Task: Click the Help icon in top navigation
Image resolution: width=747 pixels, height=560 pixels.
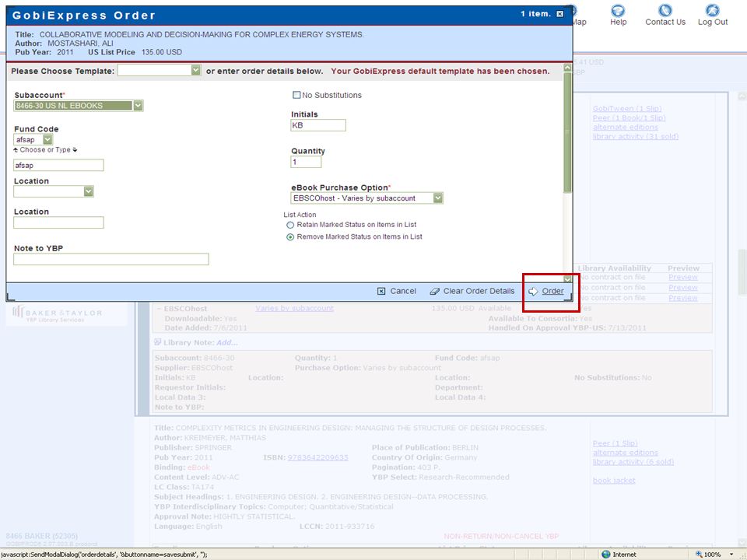Action: point(618,10)
